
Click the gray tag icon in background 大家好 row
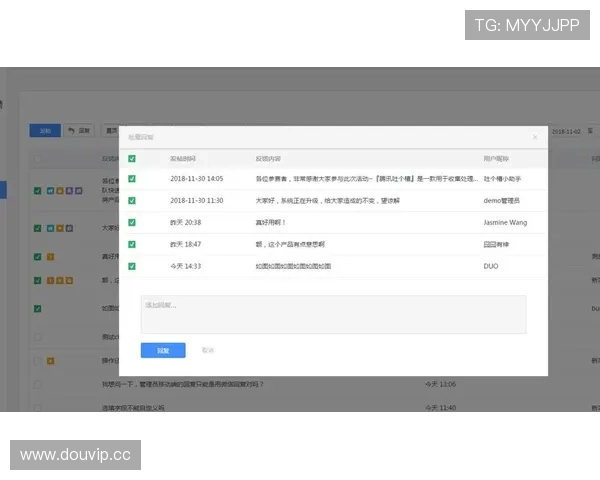pos(69,228)
